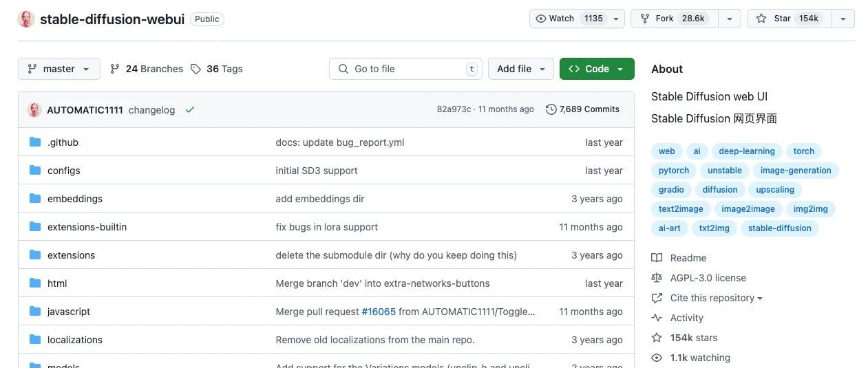
Task: Select the ai-art topic tag
Action: tap(670, 228)
